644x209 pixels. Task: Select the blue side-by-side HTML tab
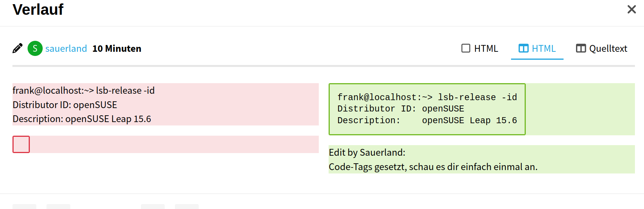pos(537,48)
